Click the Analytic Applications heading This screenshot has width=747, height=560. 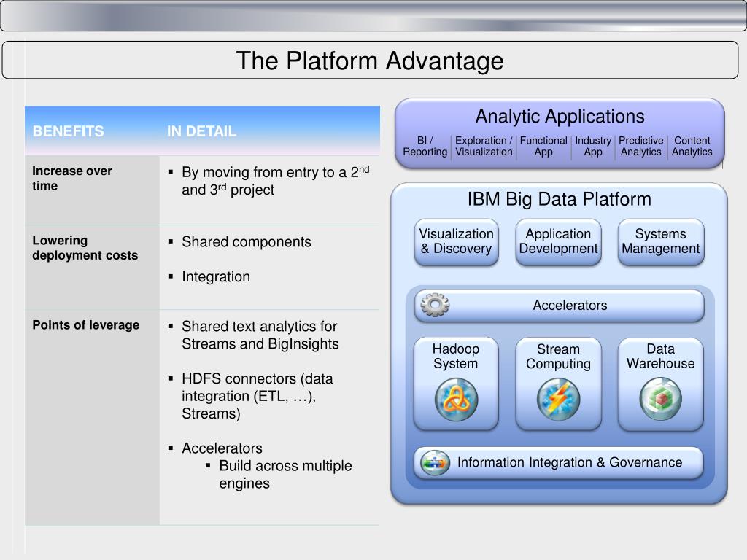[560, 116]
